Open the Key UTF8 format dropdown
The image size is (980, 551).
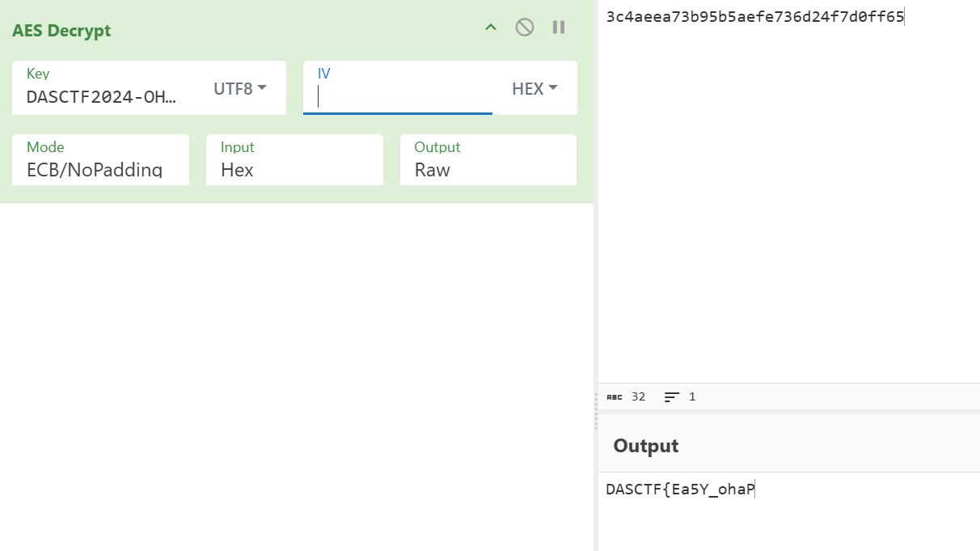[239, 88]
